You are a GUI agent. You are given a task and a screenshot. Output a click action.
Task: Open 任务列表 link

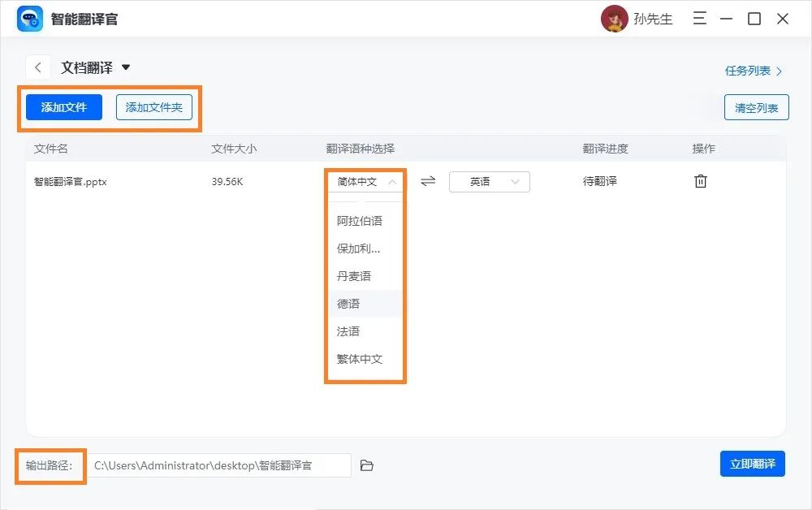(749, 71)
